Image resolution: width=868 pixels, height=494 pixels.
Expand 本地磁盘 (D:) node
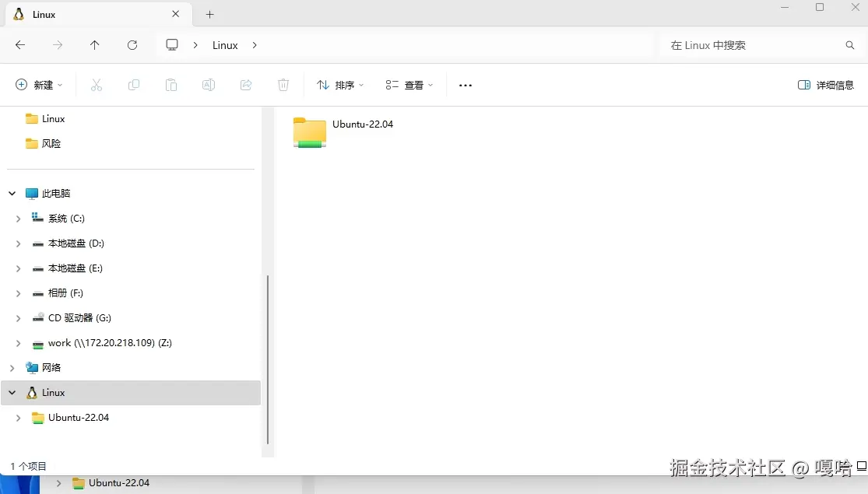coord(18,243)
